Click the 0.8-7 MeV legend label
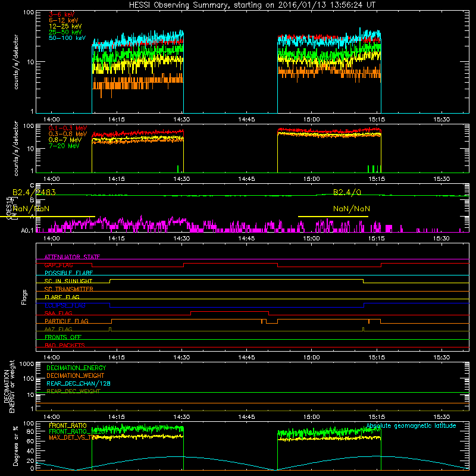 point(65,140)
